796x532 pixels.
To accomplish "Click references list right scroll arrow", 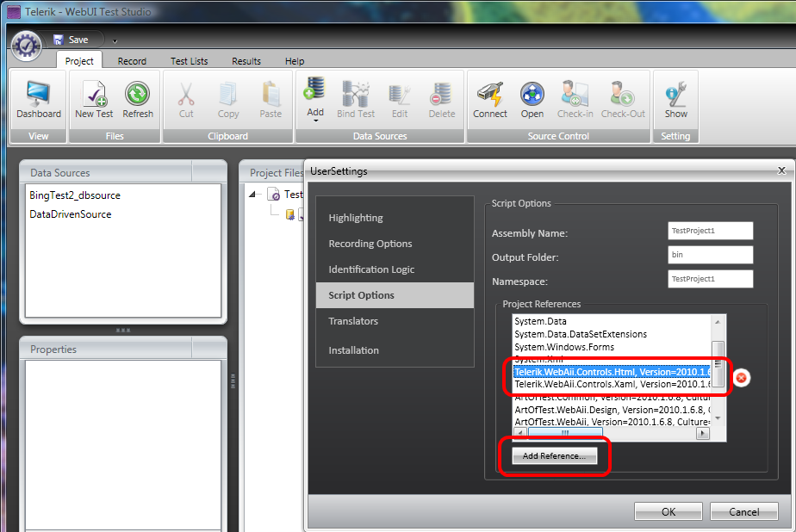I will click(703, 433).
